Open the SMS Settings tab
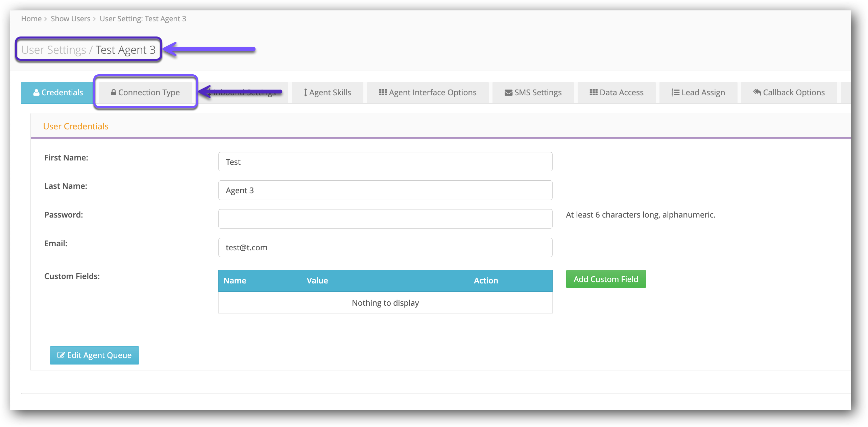868x427 pixels. [x=533, y=93]
